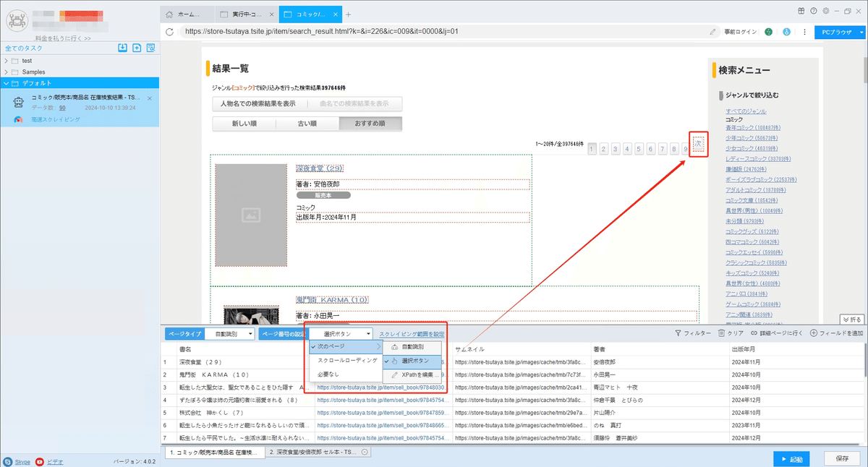Choose XPathを編集 in the submenu
The width and height of the screenshot is (868, 467).
[412, 374]
